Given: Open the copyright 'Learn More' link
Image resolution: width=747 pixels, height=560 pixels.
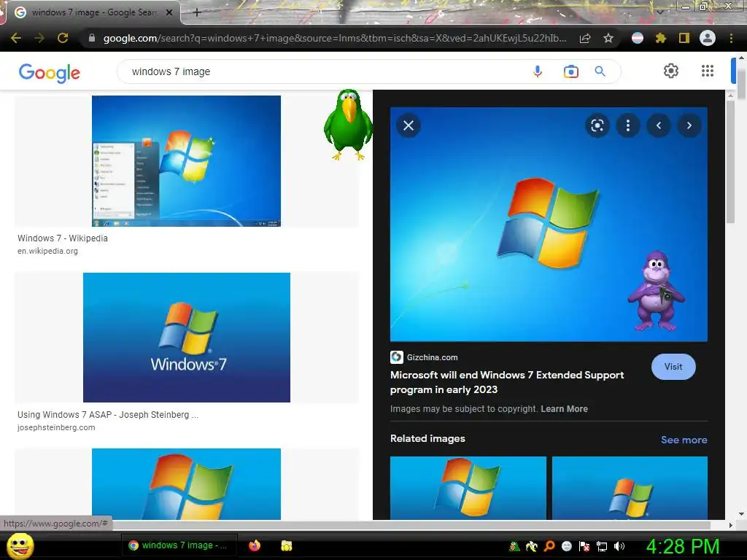Looking at the screenshot, I should click(564, 409).
